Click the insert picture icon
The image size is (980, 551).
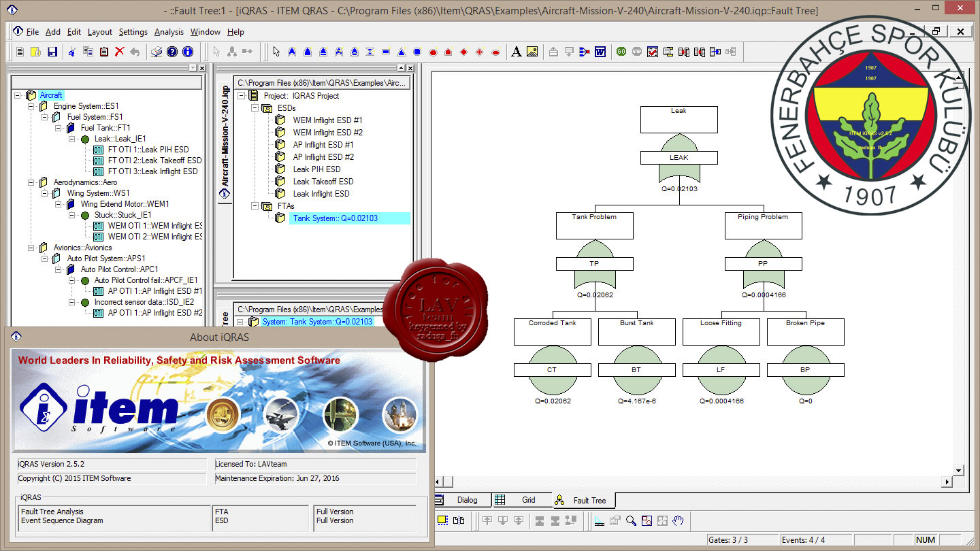[532, 51]
